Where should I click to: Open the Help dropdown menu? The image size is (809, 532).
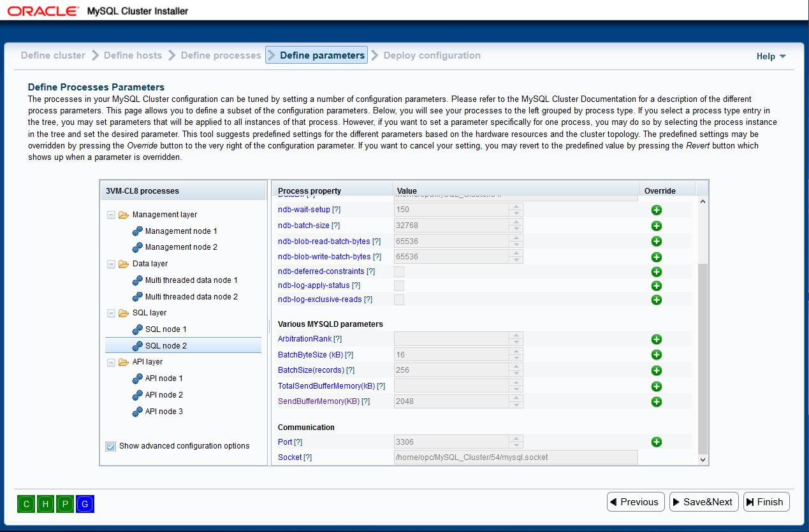coord(771,57)
